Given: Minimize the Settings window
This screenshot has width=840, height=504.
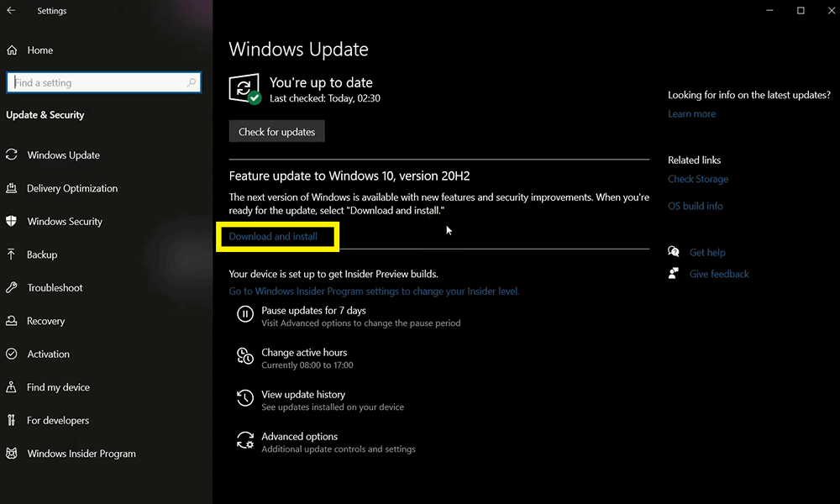Looking at the screenshot, I should click(x=769, y=11).
